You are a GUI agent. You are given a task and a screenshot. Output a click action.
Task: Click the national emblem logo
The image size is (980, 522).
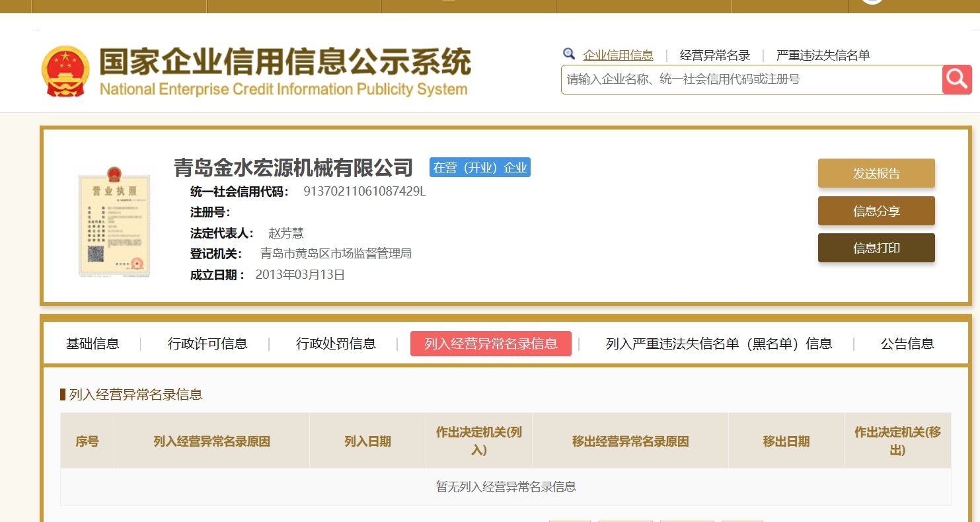point(65,72)
